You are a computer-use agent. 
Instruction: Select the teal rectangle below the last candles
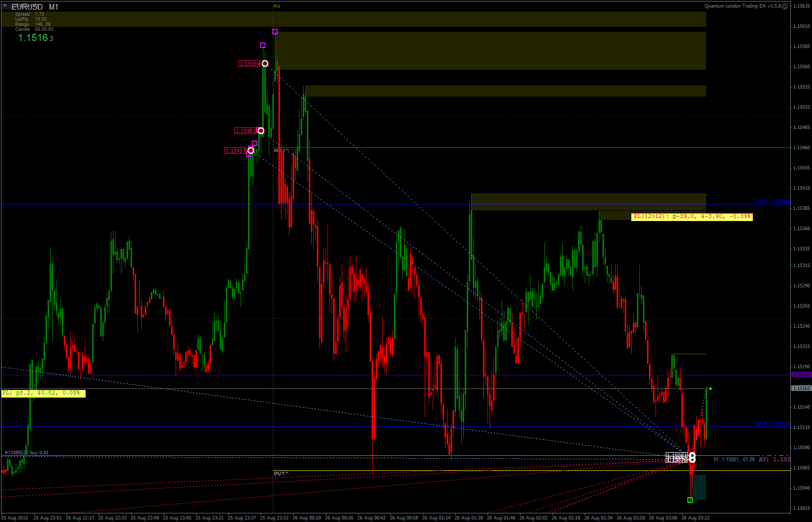[x=699, y=487]
